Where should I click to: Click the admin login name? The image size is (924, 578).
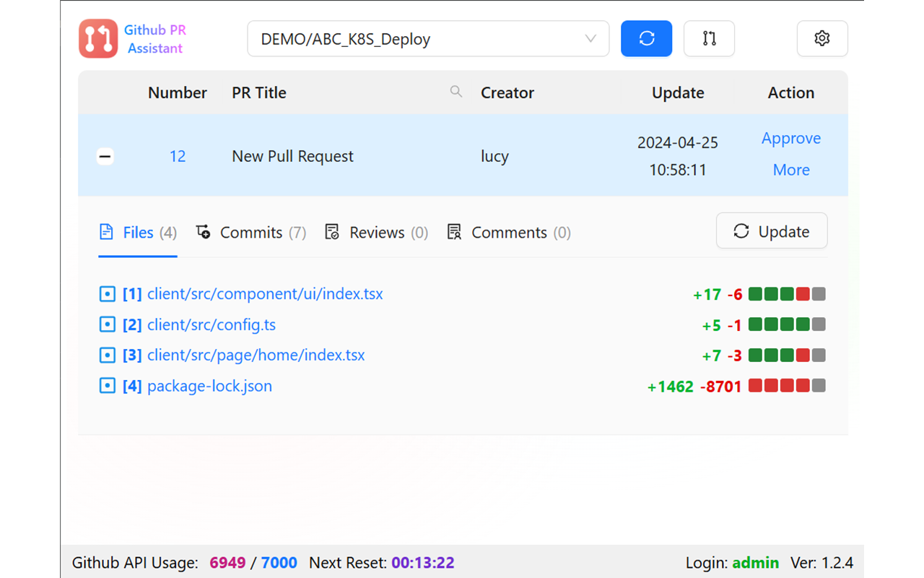click(756, 563)
